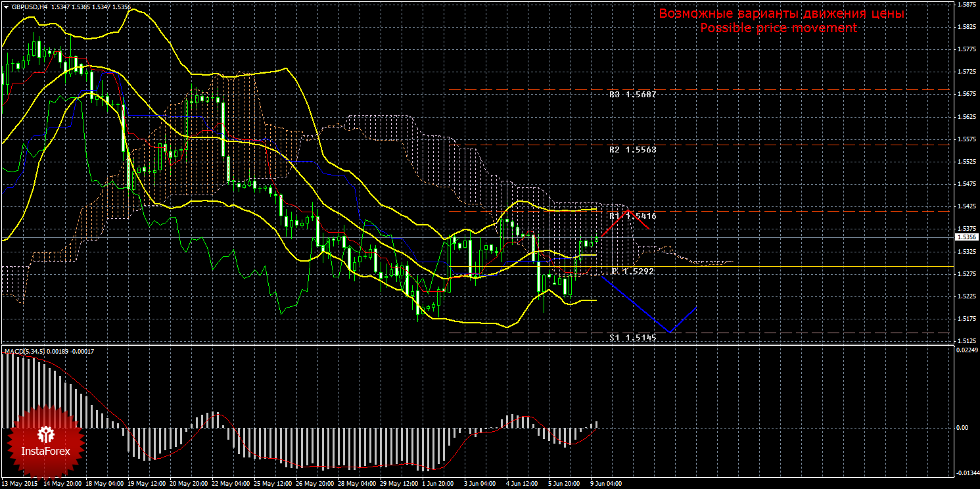Click the InstaForex logo badge

click(x=46, y=440)
